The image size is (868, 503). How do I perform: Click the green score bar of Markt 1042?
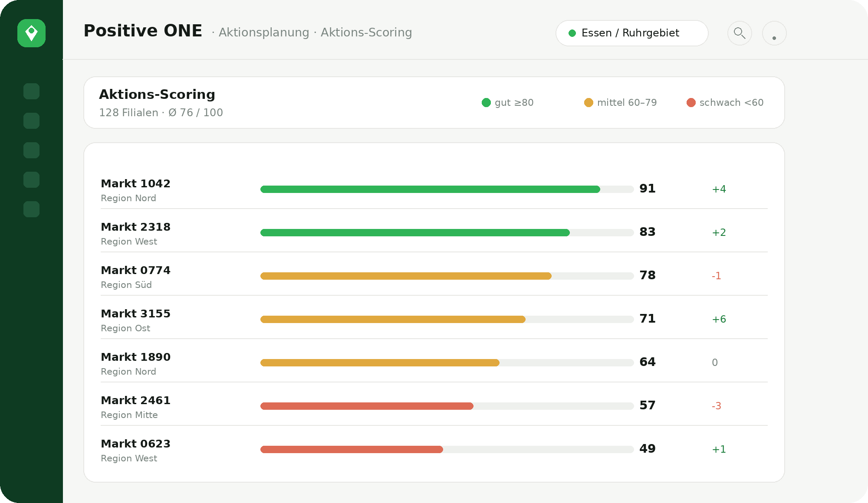pyautogui.click(x=430, y=189)
